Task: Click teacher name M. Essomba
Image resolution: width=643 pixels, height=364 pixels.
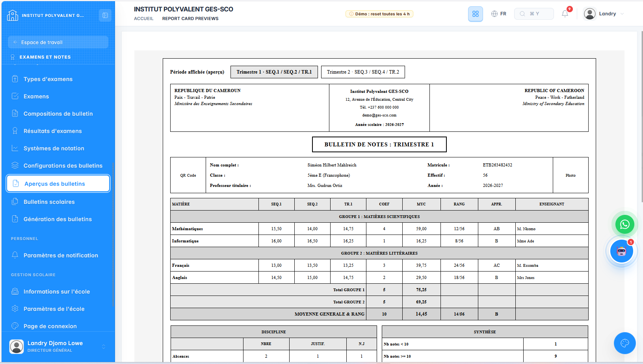Action: pyautogui.click(x=528, y=265)
